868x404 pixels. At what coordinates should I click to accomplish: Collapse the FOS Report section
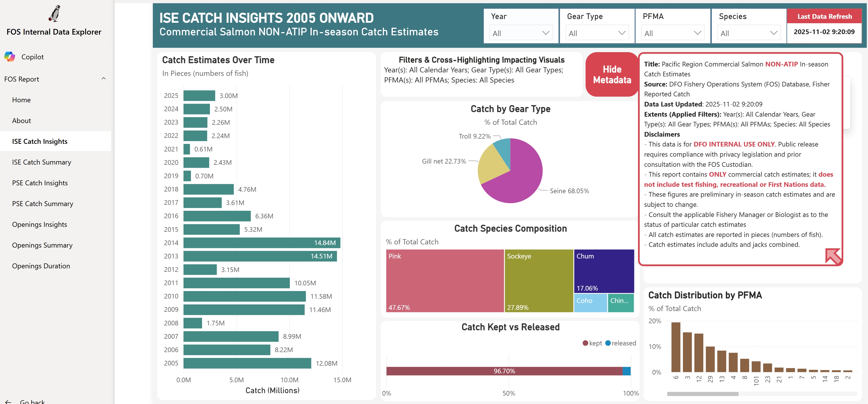103,78
